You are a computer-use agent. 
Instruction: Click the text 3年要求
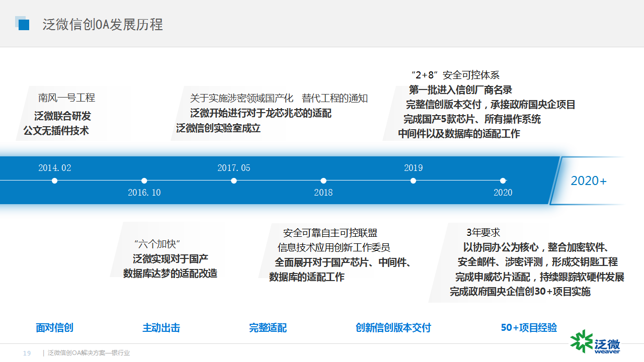click(x=484, y=232)
